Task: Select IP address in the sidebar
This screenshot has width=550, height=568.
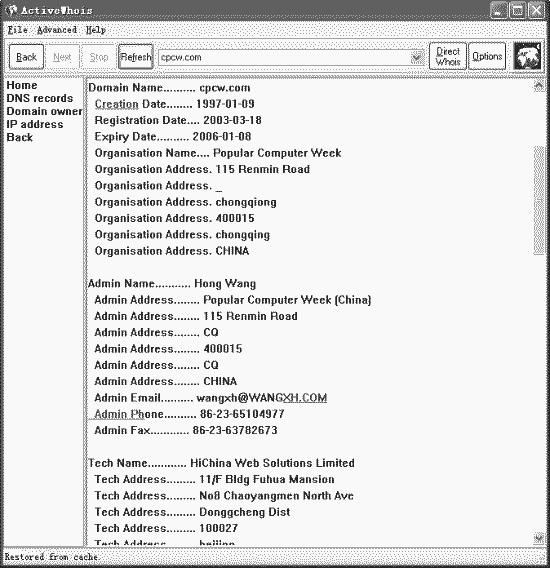Action: click(x=35, y=124)
